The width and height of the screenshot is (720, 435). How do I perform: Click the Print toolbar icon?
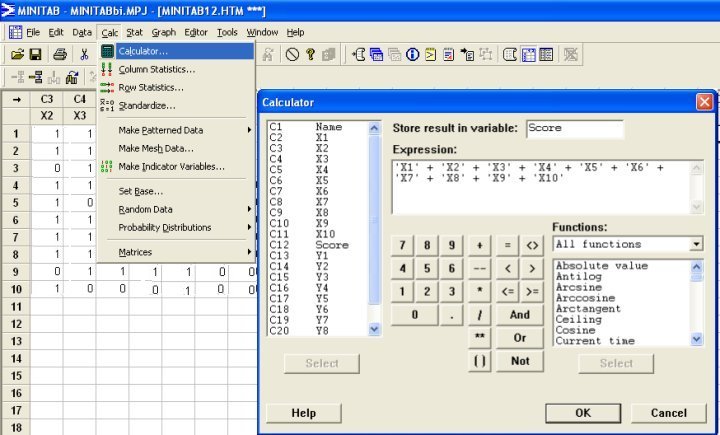point(60,54)
